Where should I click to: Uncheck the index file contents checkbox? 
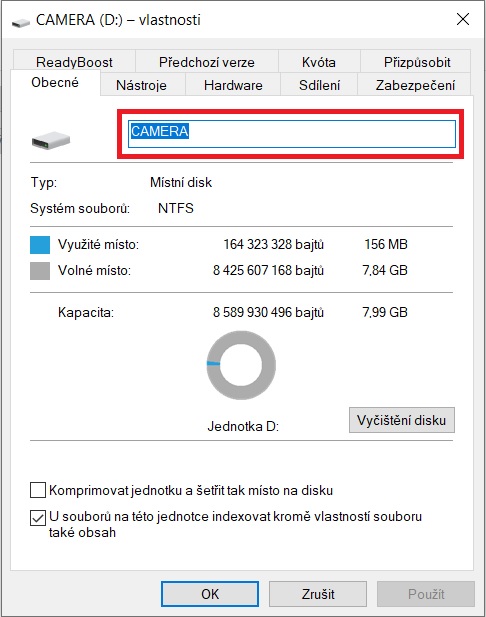coord(38,518)
